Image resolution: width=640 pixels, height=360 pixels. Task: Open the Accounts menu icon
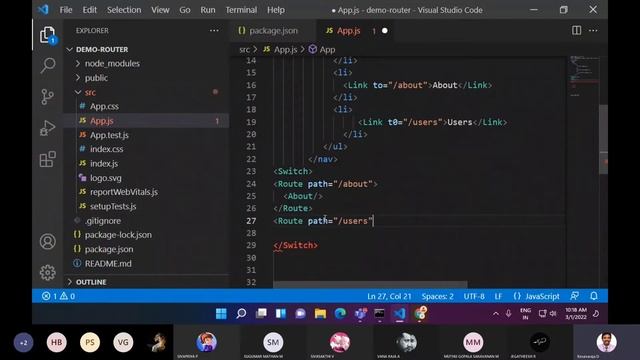click(47, 242)
